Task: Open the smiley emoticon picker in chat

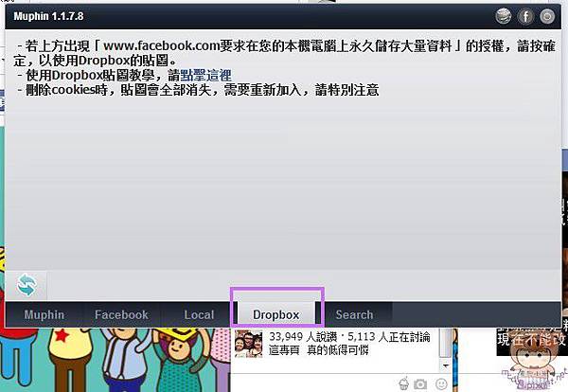Action: click(441, 383)
